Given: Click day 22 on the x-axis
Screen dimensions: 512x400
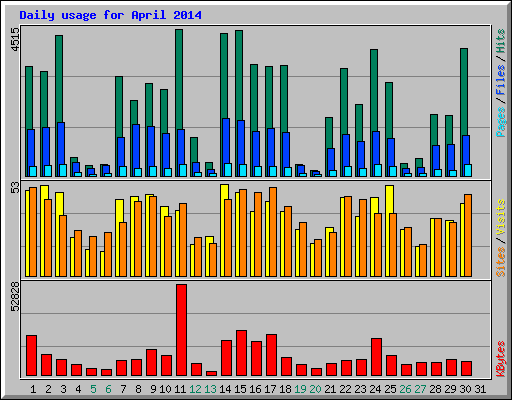Looking at the screenshot, I should click(x=345, y=389).
